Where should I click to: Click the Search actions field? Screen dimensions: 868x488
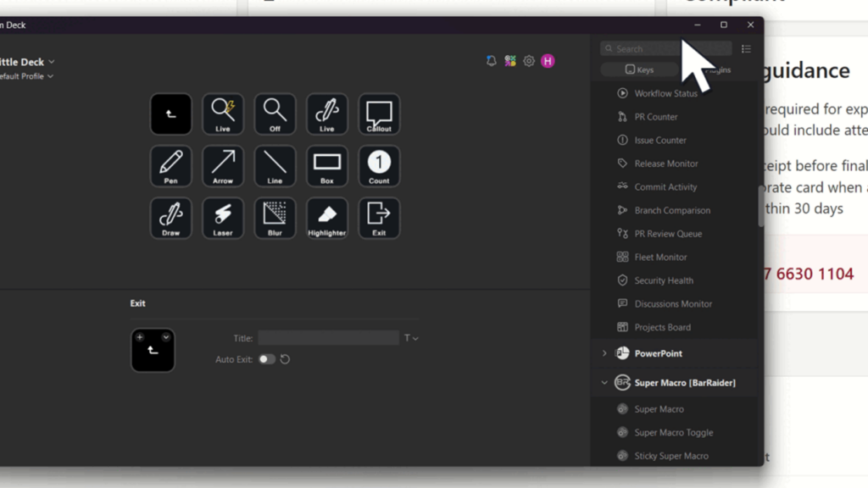(x=666, y=48)
